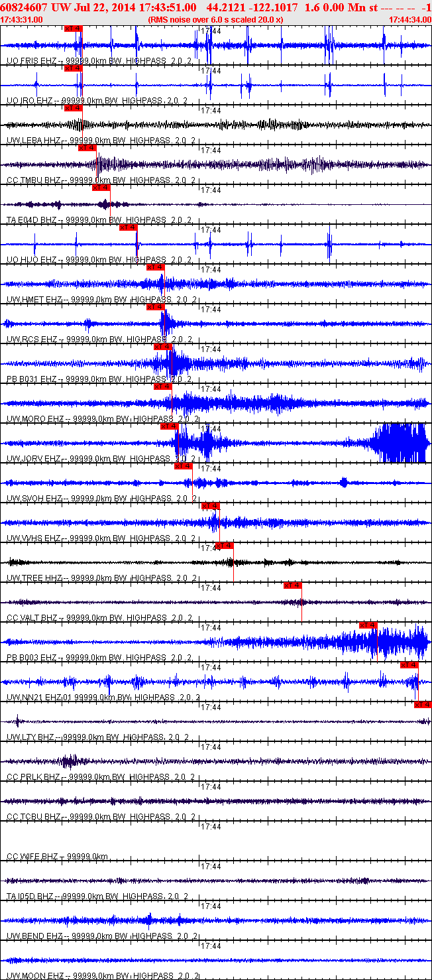Select the red pick marker on the UW NN21 trace
The width and height of the screenshot is (432, 980).
click(x=409, y=665)
